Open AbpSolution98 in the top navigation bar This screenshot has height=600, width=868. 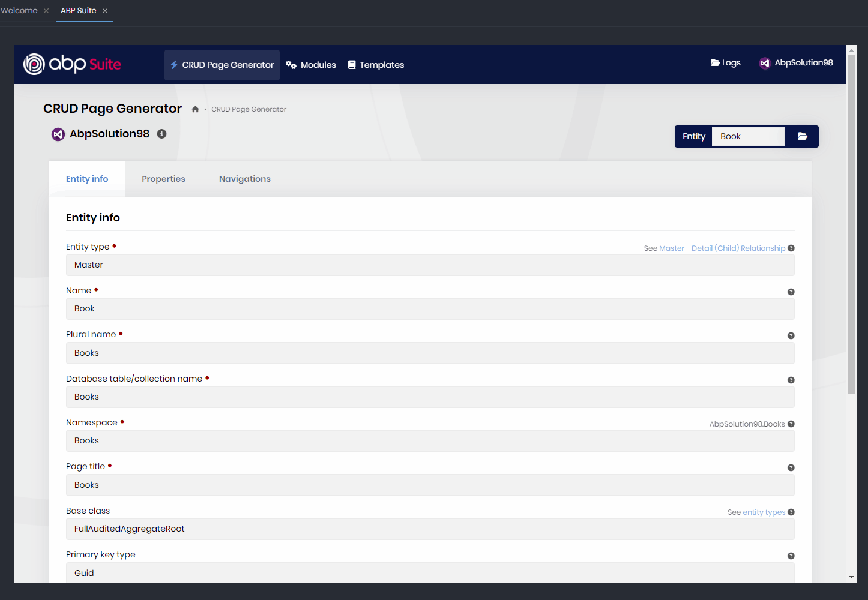797,63
